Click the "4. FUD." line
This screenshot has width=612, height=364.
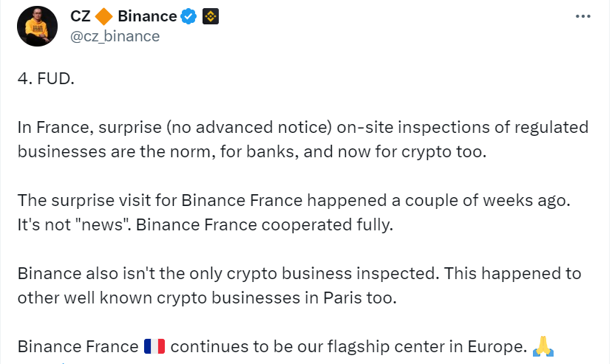click(46, 79)
